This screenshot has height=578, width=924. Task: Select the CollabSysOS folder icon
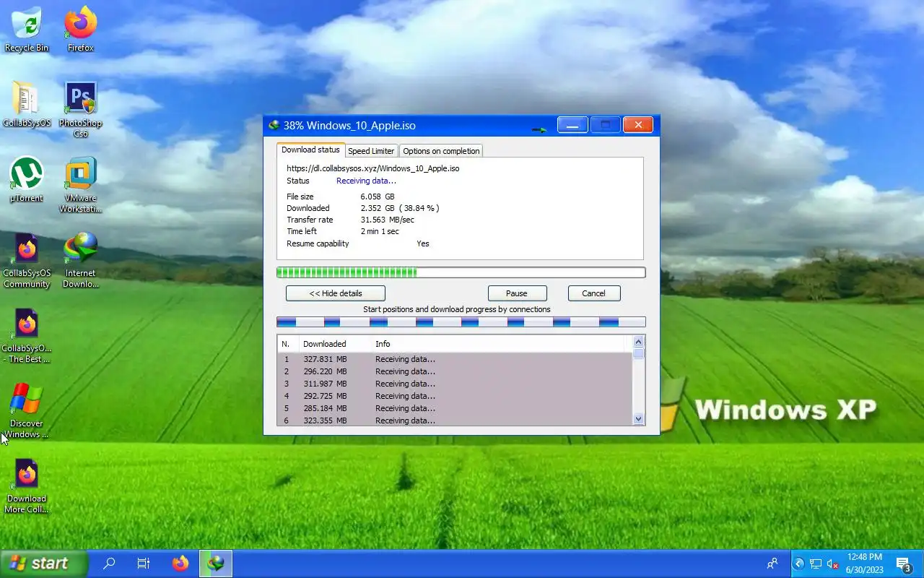(x=27, y=105)
